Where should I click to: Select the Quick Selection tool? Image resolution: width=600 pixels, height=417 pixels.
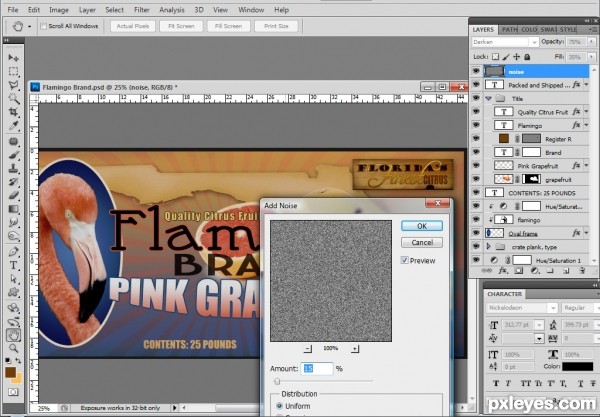click(x=13, y=98)
